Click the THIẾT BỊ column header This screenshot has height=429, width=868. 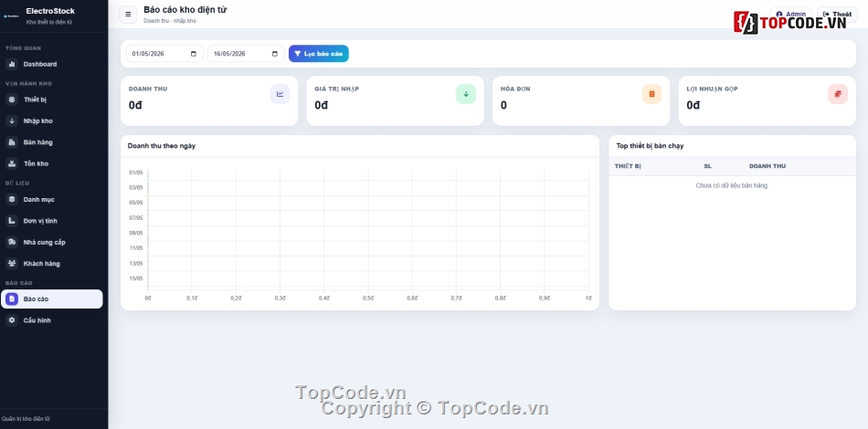pos(628,166)
